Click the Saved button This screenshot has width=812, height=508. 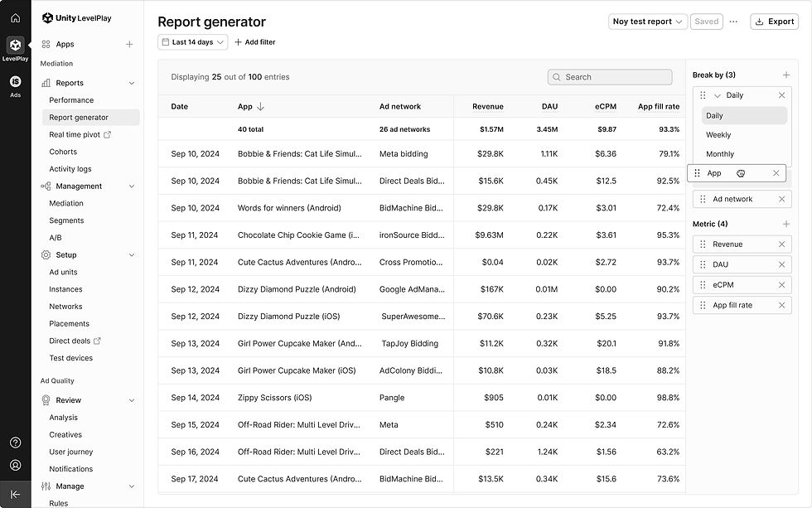[x=706, y=22]
